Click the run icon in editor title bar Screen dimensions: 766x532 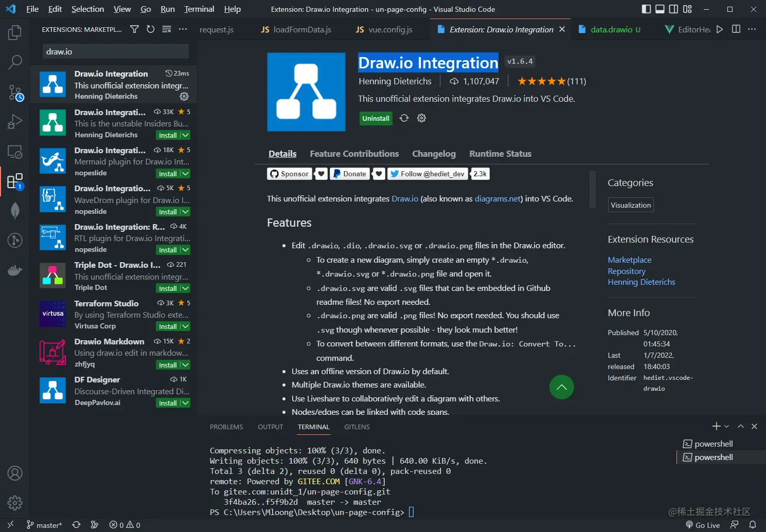(x=720, y=29)
